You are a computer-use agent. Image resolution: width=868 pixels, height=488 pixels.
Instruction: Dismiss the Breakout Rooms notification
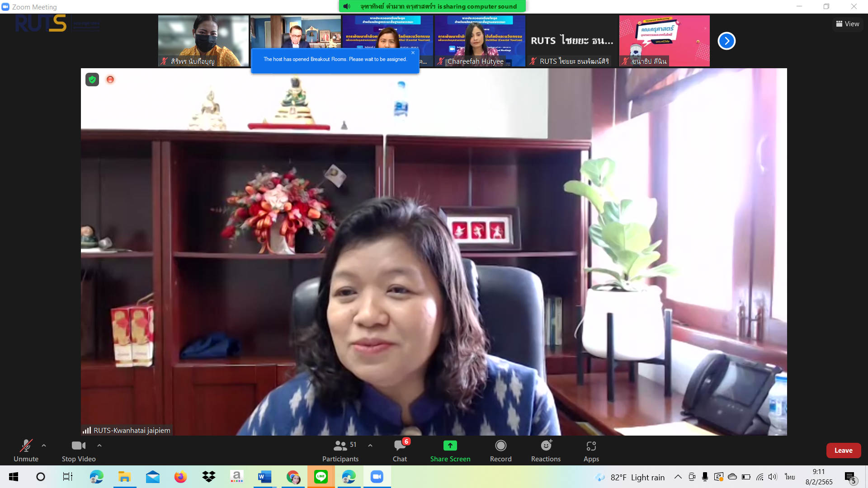click(x=413, y=53)
